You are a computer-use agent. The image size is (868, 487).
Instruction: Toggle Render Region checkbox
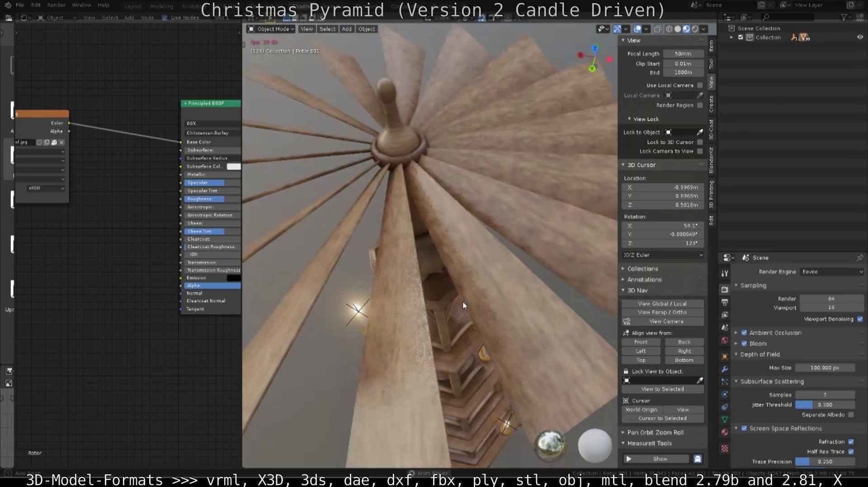click(700, 105)
